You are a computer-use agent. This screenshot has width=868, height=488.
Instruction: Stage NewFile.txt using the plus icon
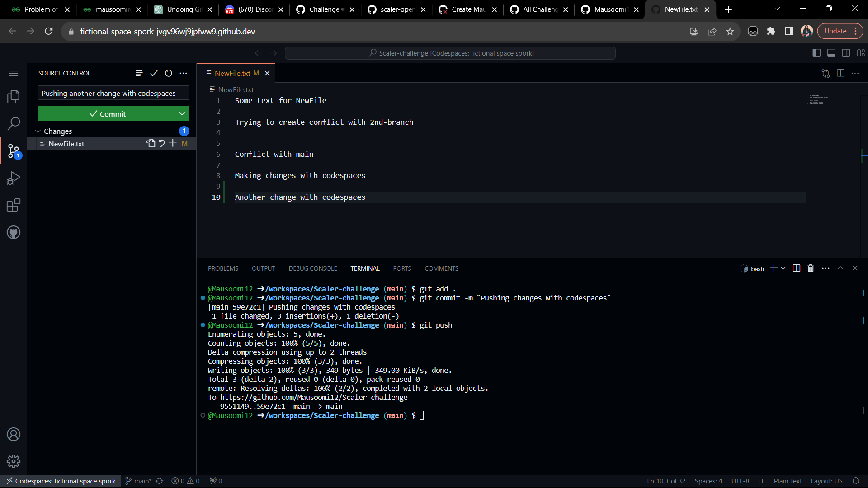coord(173,143)
